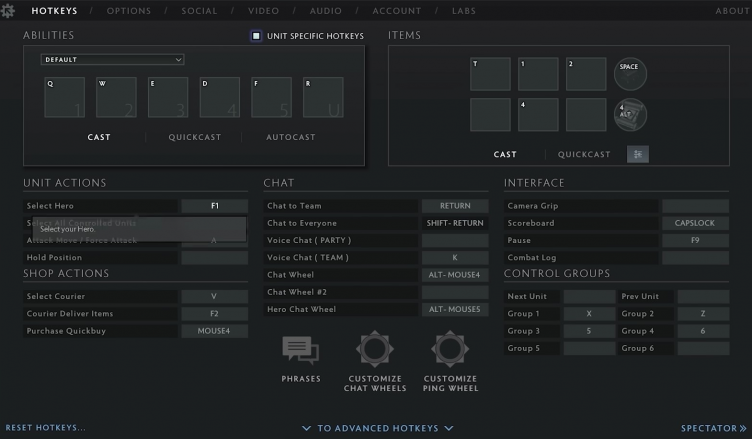Select the SPACE round item slot
The image size is (752, 439).
click(630, 74)
